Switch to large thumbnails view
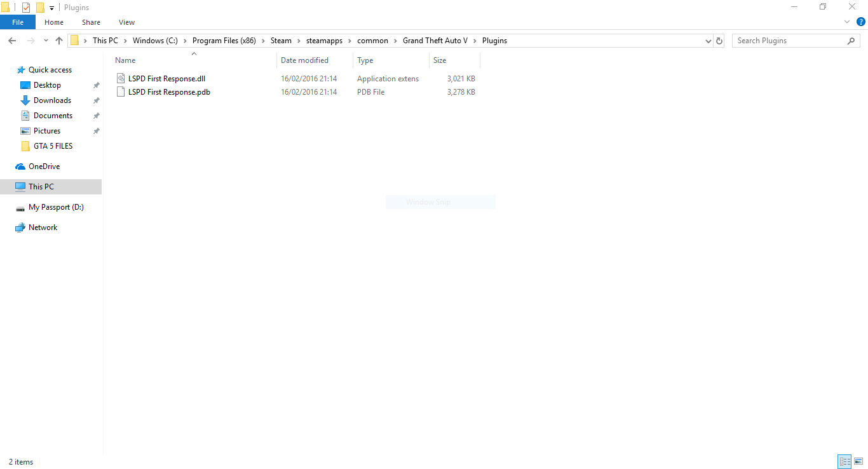This screenshot has height=469, width=868. (858, 462)
